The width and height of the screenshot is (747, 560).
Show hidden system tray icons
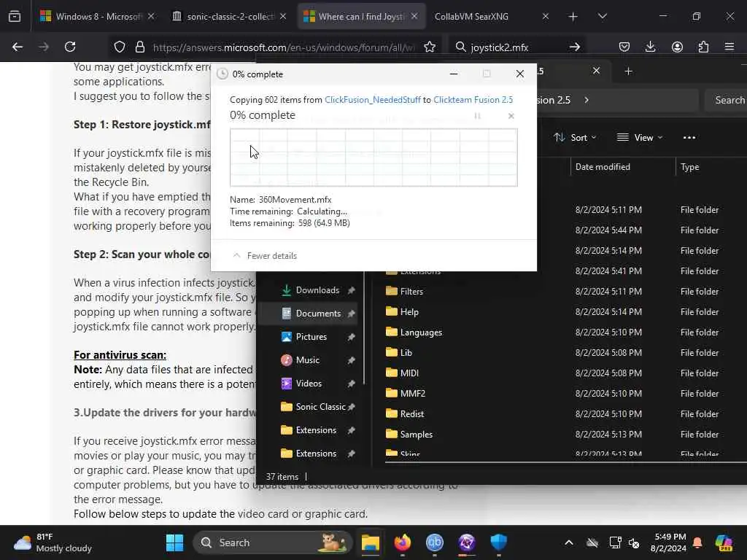click(569, 542)
